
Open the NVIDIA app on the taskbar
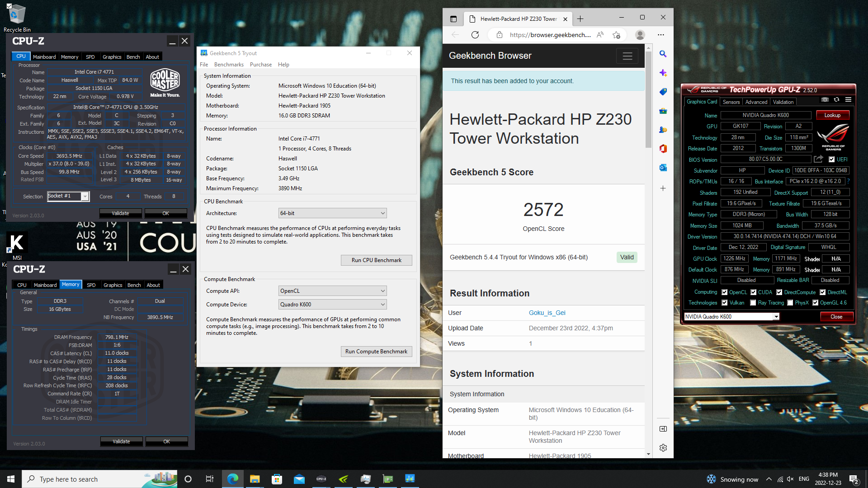pyautogui.click(x=343, y=479)
